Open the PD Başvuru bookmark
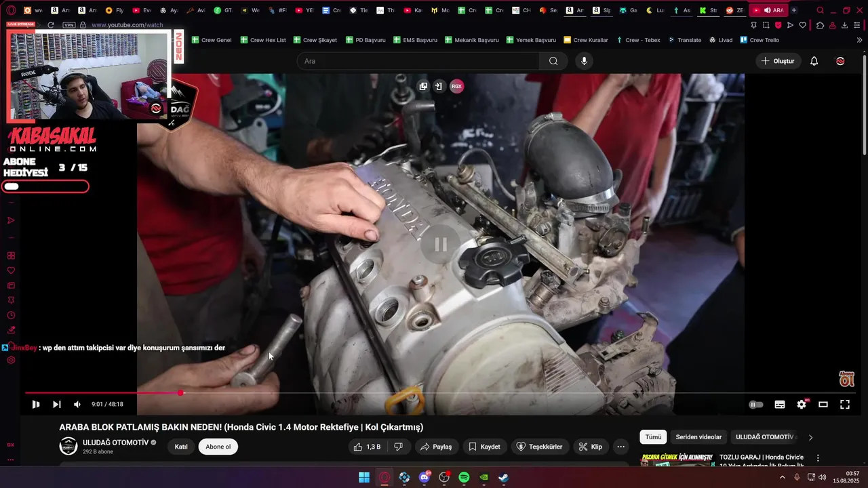The height and width of the screenshot is (488, 868). 366,40
